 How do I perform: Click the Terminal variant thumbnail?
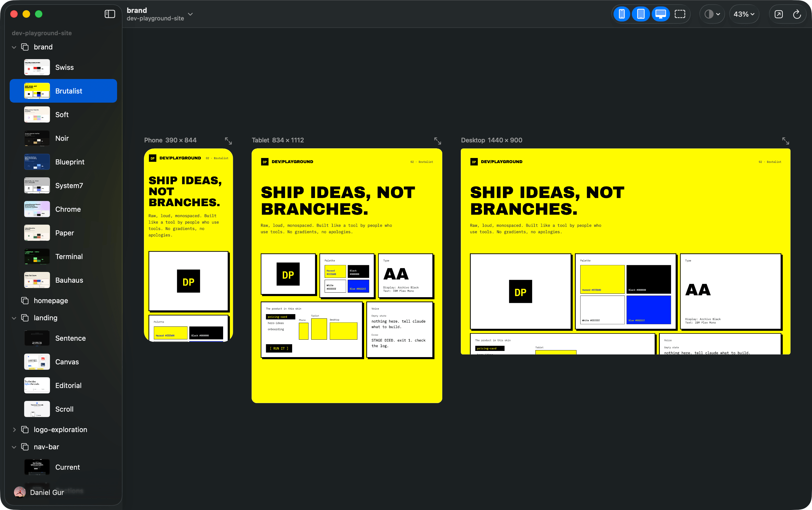click(37, 256)
